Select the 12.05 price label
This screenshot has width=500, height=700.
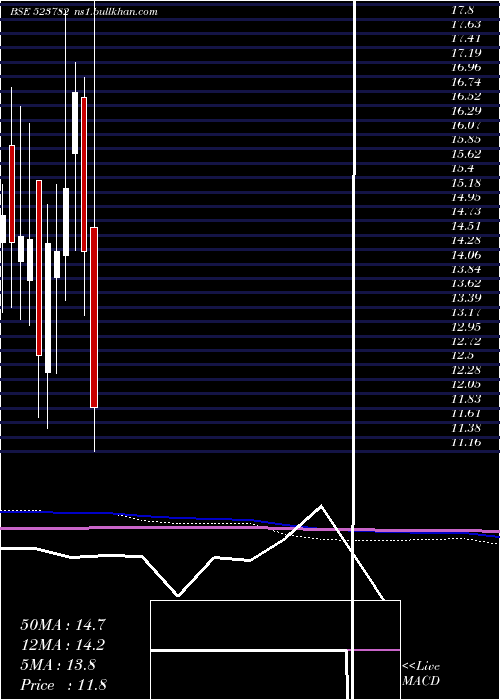pos(466,384)
